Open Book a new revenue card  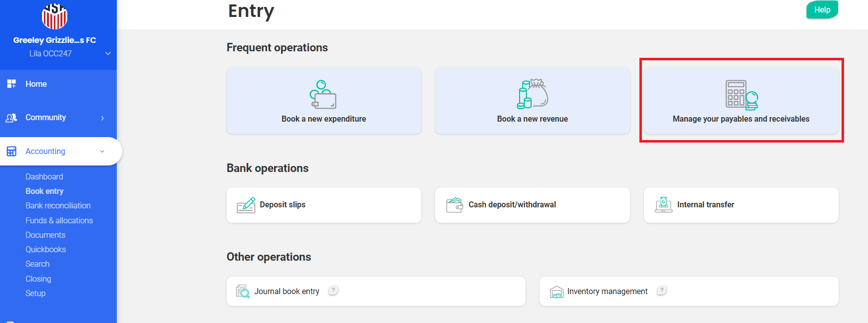tap(532, 101)
